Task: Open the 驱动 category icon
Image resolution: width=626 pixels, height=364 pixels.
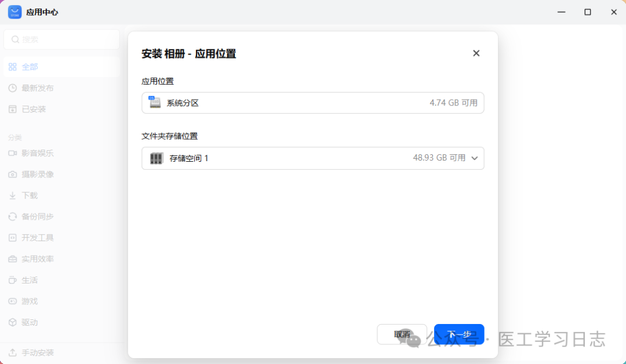Action: click(x=13, y=322)
